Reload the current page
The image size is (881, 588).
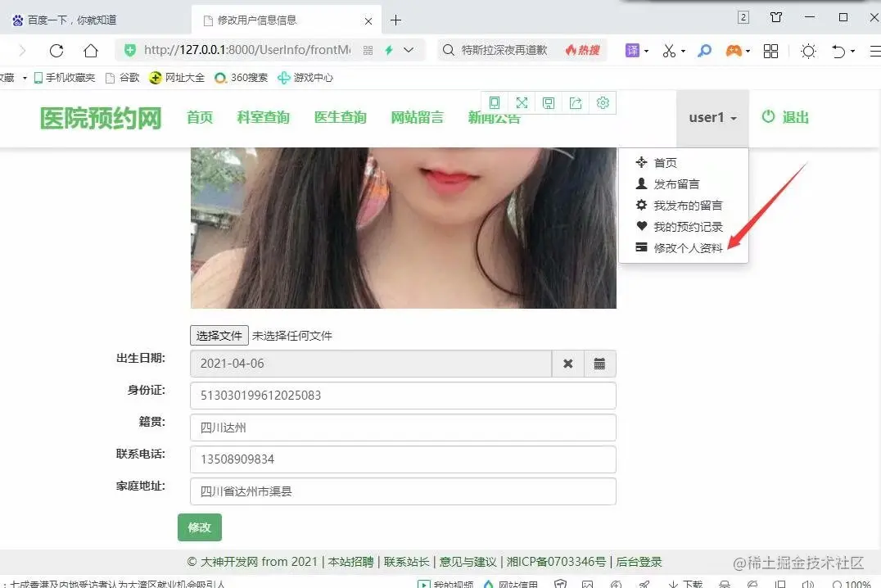tap(56, 51)
